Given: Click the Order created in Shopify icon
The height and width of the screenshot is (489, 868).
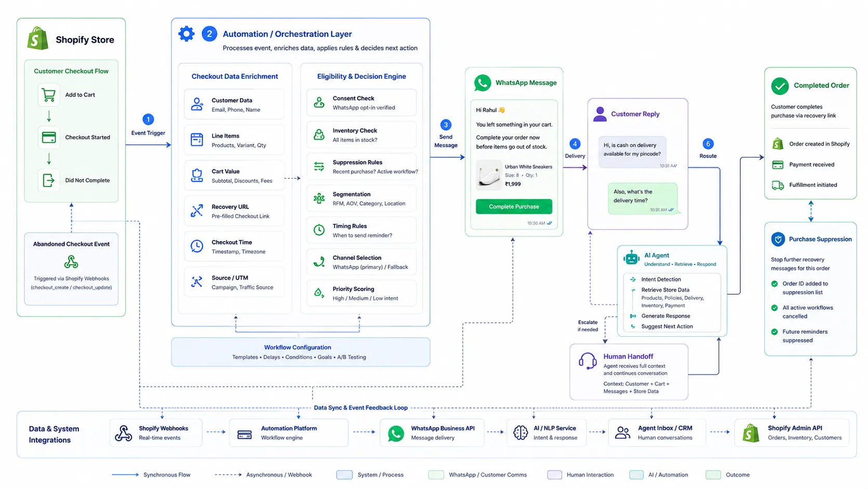Looking at the screenshot, I should pos(778,143).
